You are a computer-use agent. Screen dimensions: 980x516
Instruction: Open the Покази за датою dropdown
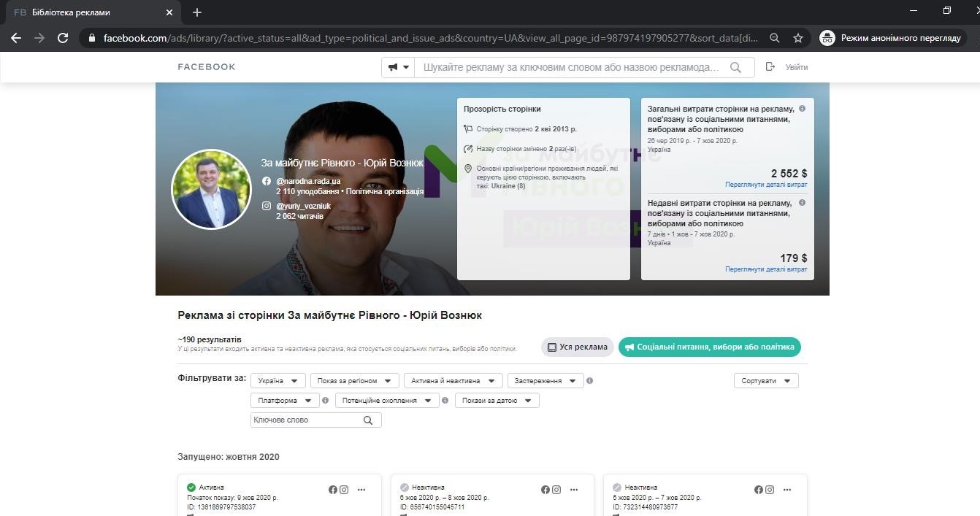coord(497,401)
